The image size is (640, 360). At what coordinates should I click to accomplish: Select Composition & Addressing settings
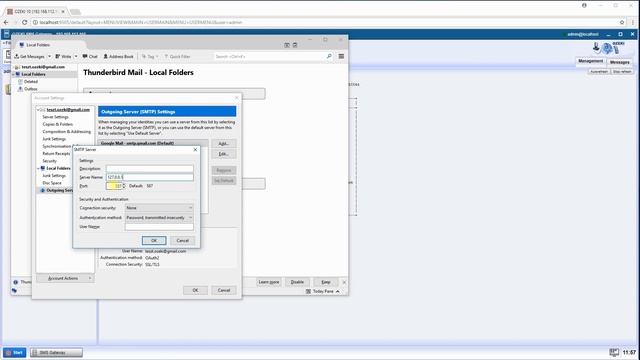coord(67,131)
